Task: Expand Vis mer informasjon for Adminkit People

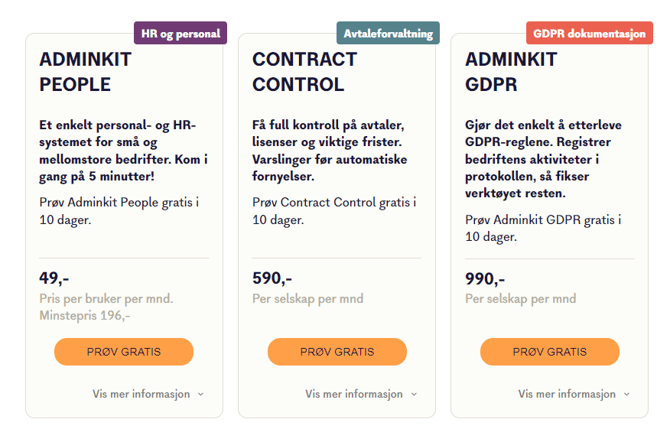Action: (141, 394)
